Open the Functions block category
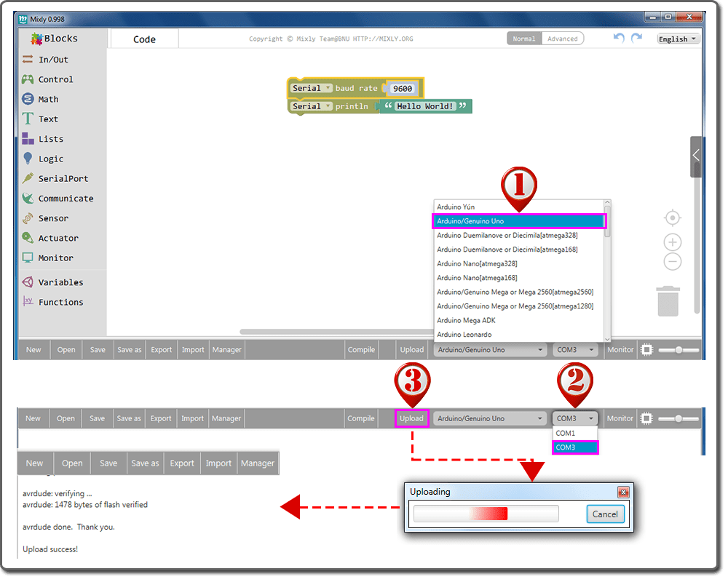This screenshot has height=582, width=728. (x=60, y=303)
